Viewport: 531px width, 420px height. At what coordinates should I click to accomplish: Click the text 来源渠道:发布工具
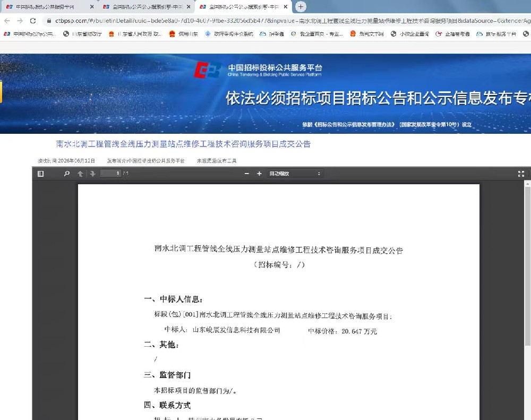click(217, 160)
